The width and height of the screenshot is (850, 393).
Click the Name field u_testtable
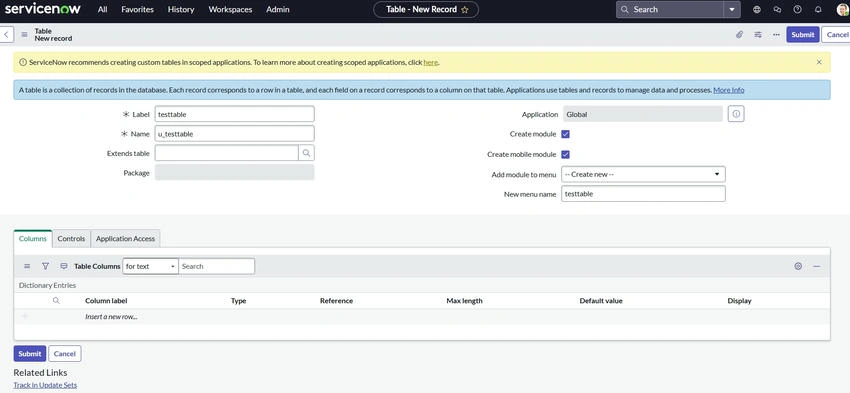[x=234, y=134]
